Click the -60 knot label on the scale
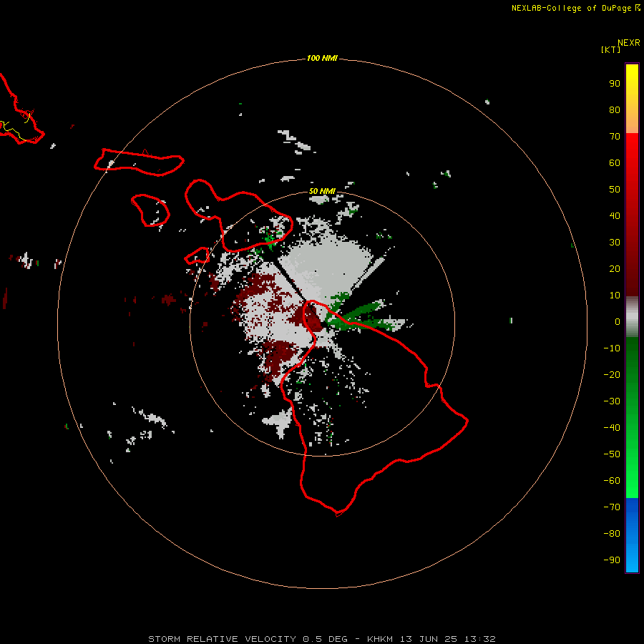The image size is (644, 644). [612, 481]
